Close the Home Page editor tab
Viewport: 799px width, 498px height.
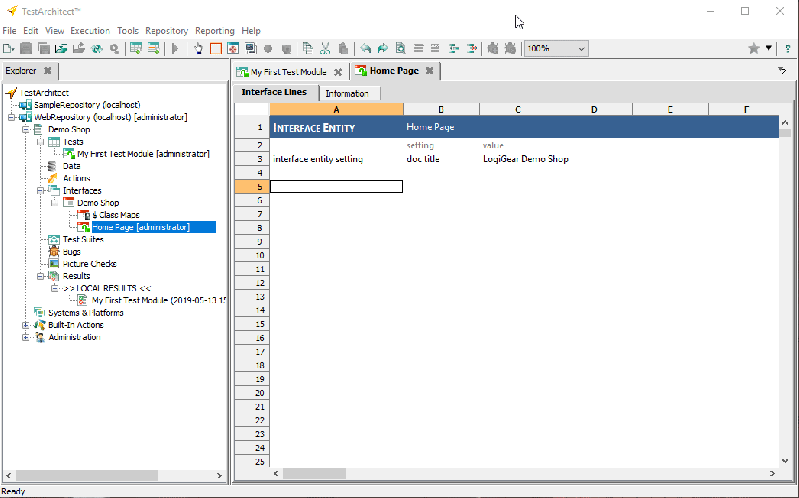430,71
